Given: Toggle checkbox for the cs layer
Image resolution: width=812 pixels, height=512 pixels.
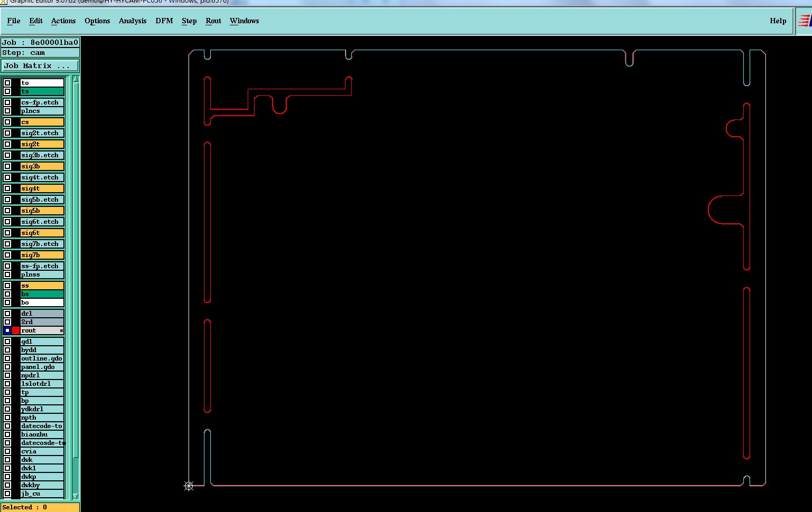Looking at the screenshot, I should coord(7,122).
